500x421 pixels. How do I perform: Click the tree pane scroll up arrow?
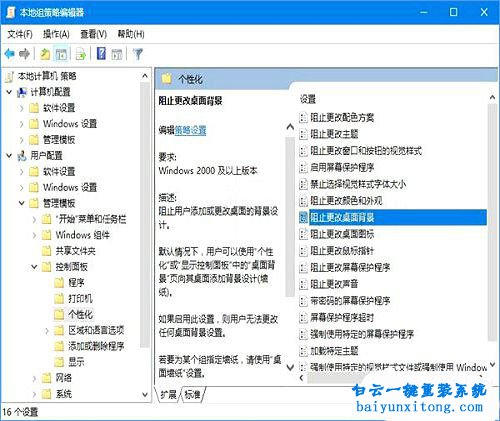pos(145,76)
